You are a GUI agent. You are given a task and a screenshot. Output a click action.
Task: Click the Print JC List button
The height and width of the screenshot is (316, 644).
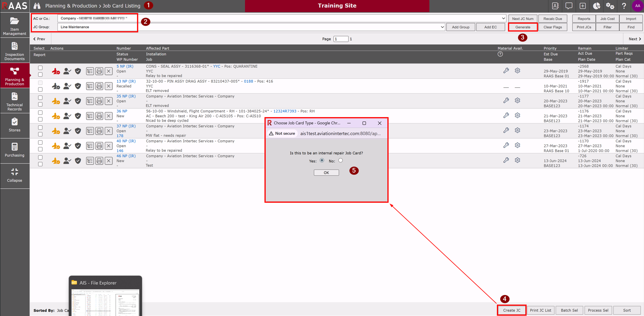[541, 310]
